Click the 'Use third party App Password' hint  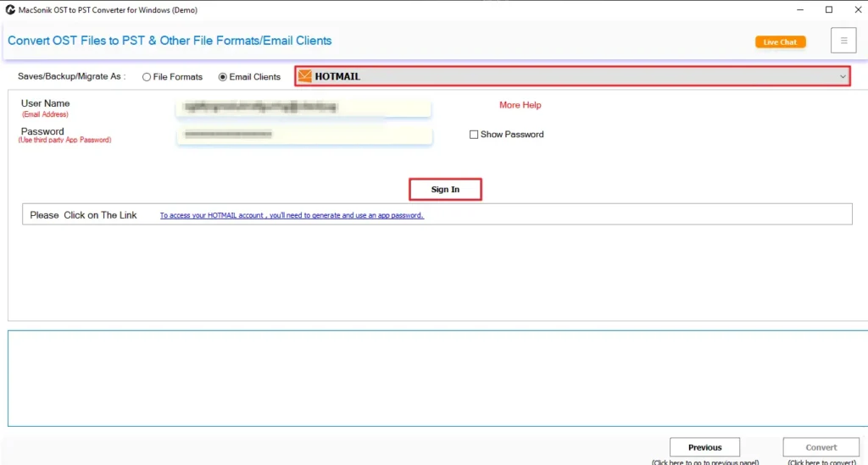(64, 140)
